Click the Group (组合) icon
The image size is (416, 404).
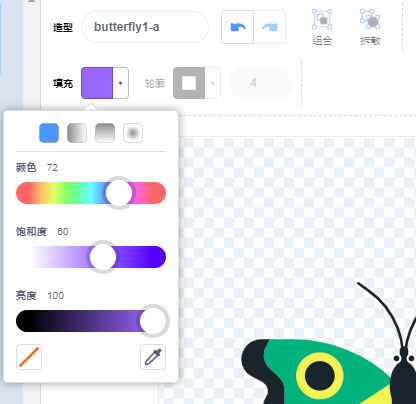(322, 28)
